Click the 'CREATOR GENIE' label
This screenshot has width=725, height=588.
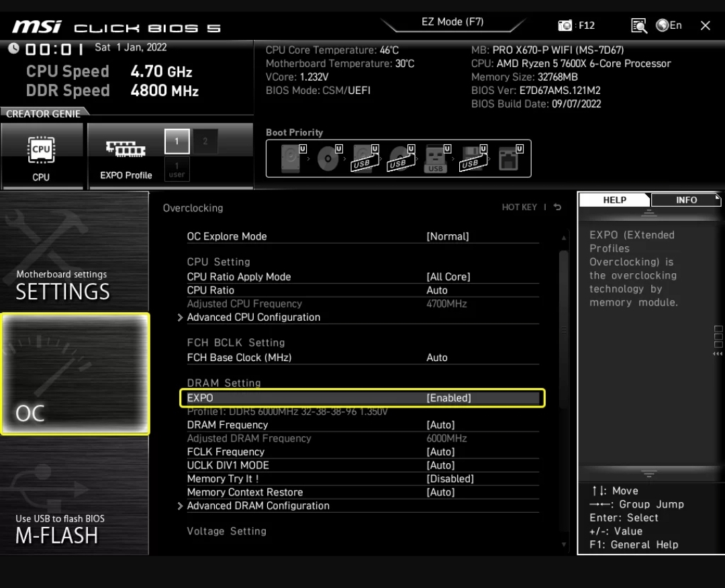[43, 113]
